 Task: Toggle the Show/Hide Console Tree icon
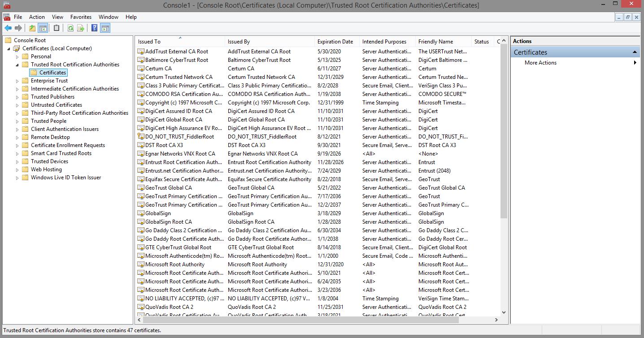tap(43, 28)
